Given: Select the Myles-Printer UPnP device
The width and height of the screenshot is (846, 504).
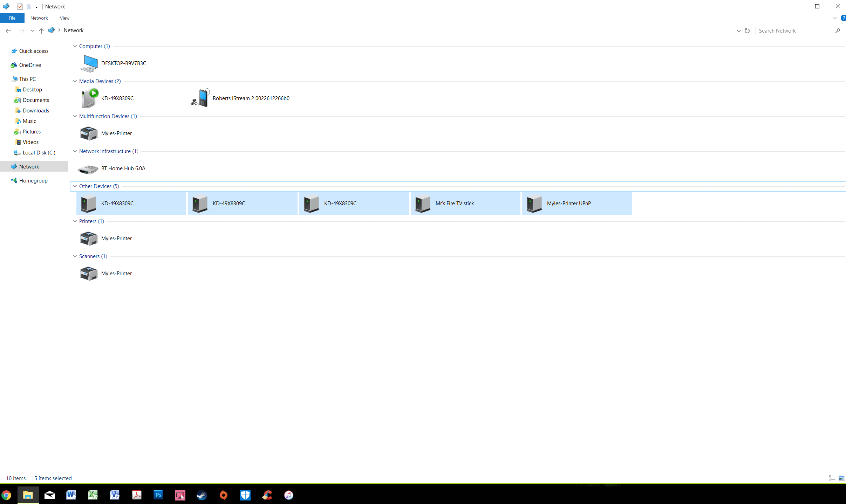Looking at the screenshot, I should pyautogui.click(x=568, y=203).
